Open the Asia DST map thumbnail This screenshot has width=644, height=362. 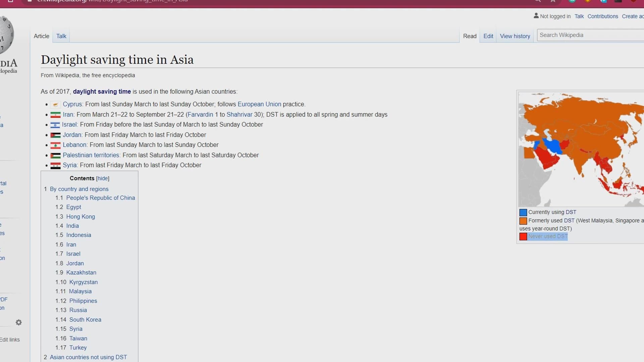[581, 149]
